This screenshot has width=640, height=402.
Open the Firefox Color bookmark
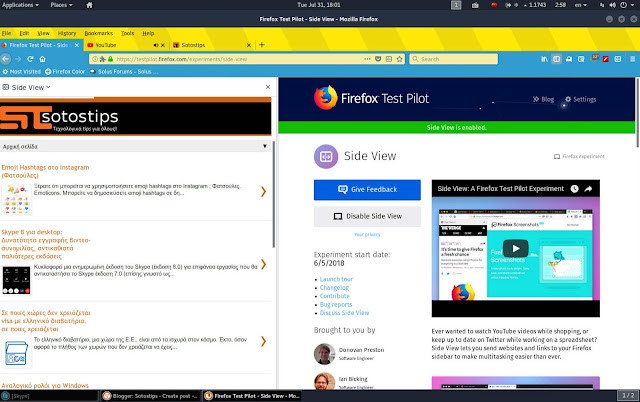tap(65, 71)
